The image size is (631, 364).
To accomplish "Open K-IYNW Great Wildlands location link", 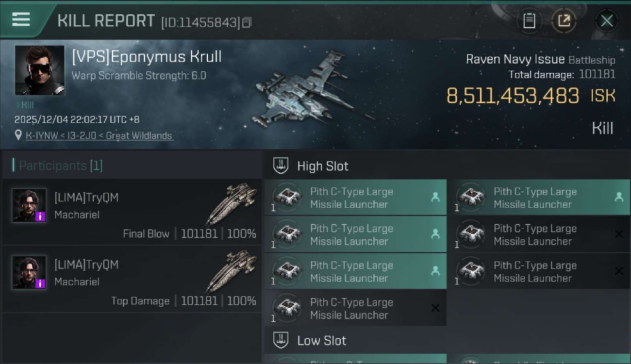I will [x=99, y=136].
